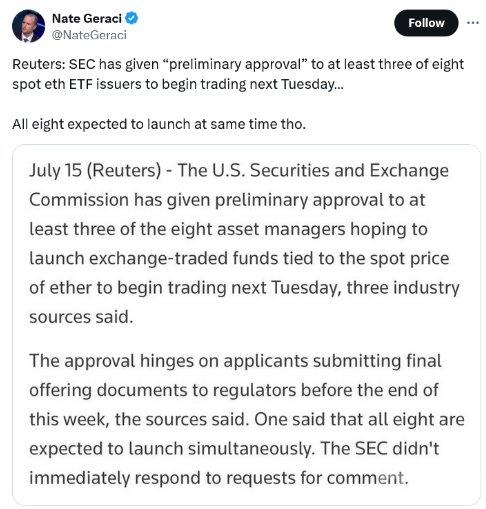This screenshot has width=486, height=509.
Task: Click the "sources said." closing first paragraph
Action: [x=81, y=317]
